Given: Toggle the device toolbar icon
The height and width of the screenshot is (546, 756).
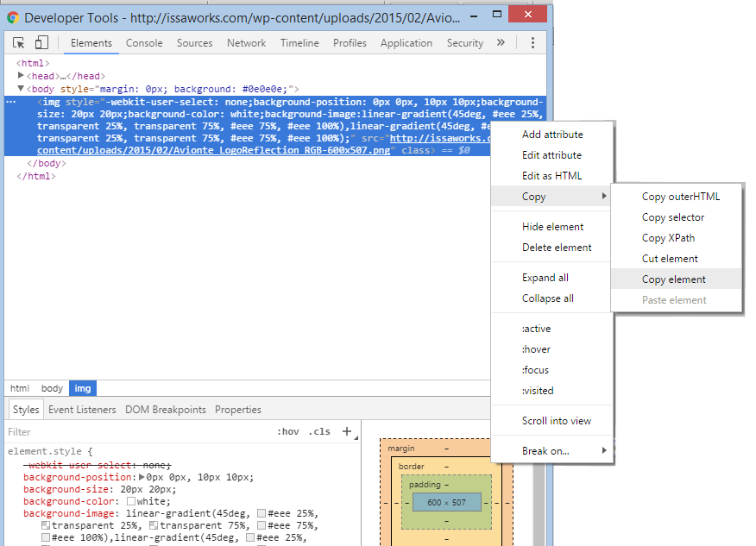Looking at the screenshot, I should click(x=41, y=43).
